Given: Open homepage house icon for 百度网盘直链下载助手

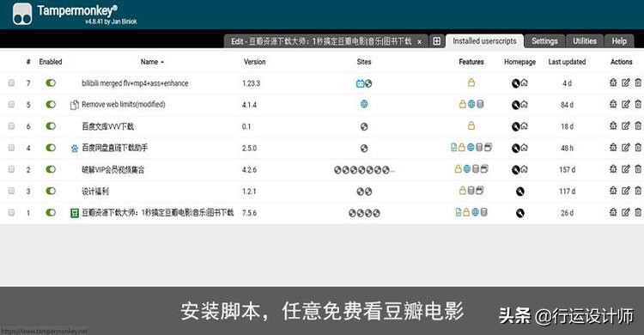Looking at the screenshot, I should [524, 148].
